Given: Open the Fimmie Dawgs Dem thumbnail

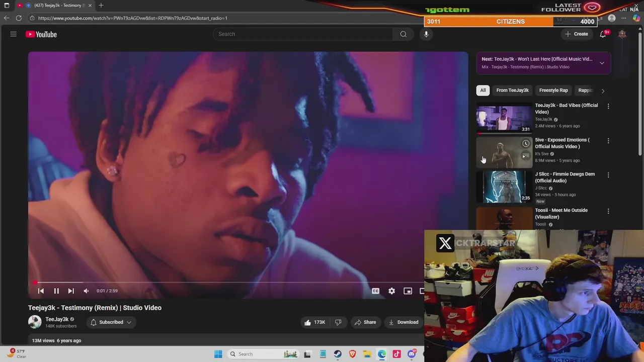Looking at the screenshot, I should (x=504, y=187).
